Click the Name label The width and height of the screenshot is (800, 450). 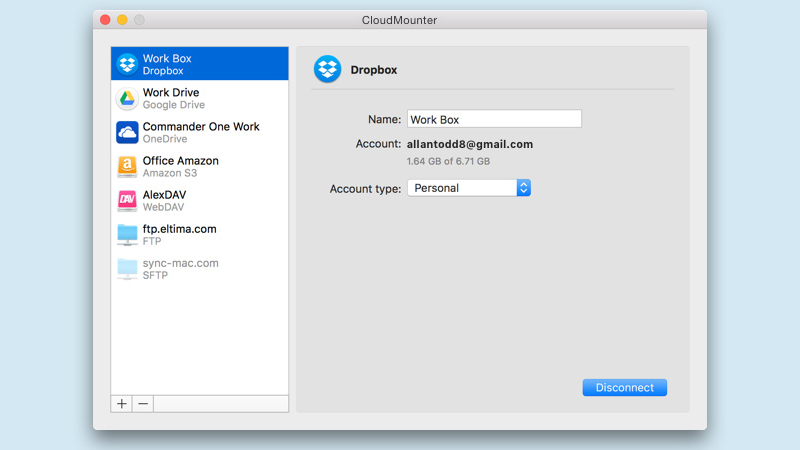pos(385,119)
